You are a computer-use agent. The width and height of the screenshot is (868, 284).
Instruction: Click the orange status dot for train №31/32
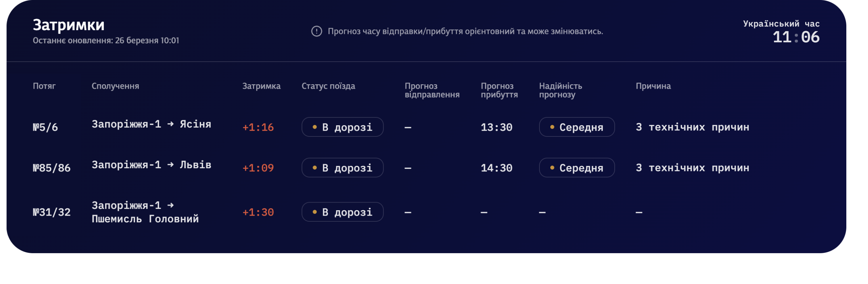click(x=315, y=212)
